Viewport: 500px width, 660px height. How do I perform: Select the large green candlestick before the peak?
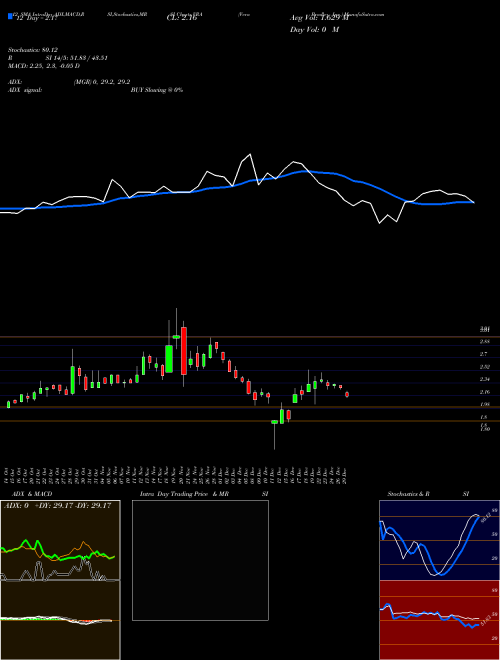point(169,359)
